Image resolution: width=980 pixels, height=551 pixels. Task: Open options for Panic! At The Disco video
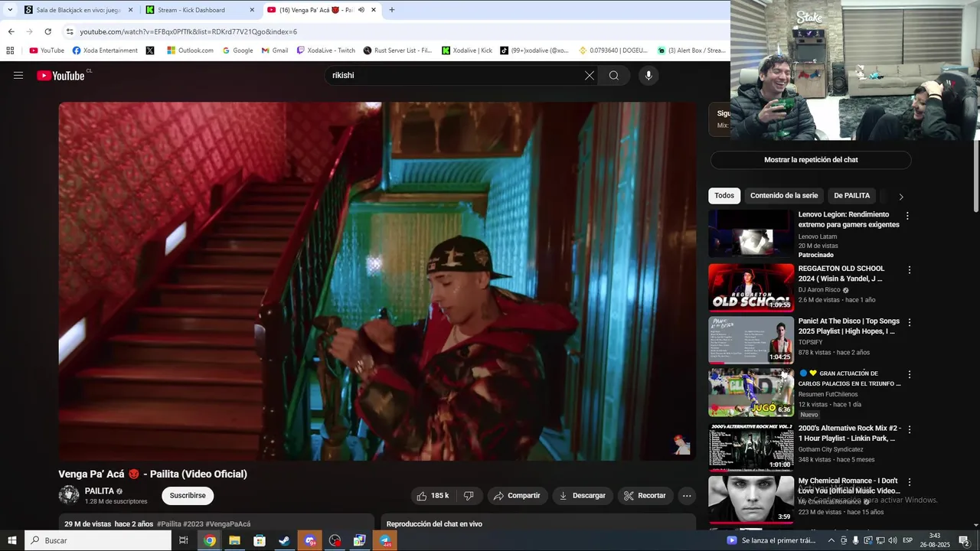click(909, 322)
